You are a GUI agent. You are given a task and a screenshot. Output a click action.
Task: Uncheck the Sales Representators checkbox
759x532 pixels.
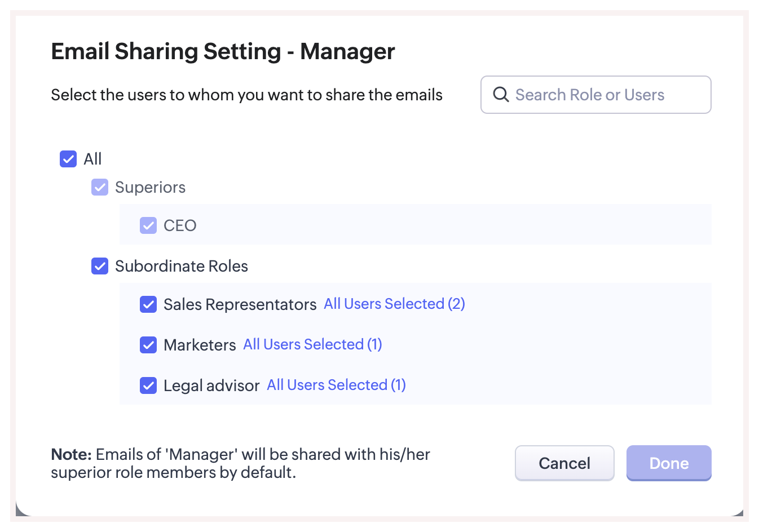coord(148,304)
